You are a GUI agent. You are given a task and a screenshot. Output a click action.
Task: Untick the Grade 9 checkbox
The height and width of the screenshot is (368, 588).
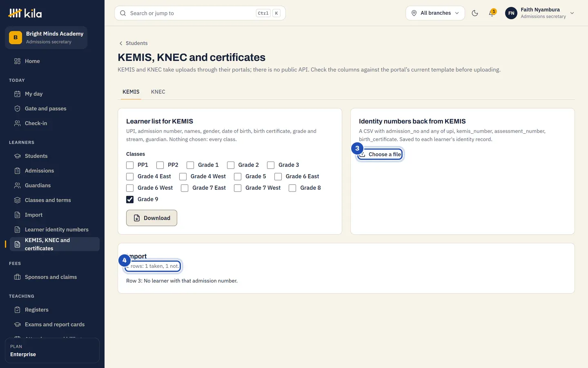click(x=130, y=200)
